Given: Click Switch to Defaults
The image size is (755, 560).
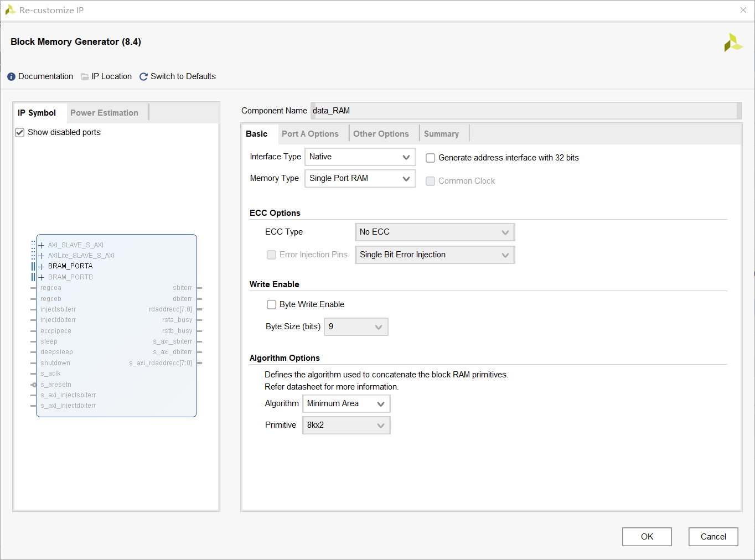Looking at the screenshot, I should point(183,77).
